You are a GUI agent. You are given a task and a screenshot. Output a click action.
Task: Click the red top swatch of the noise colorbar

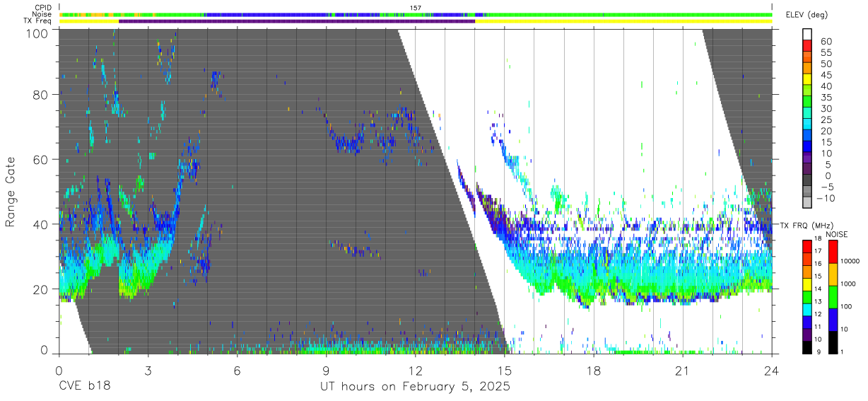point(832,252)
